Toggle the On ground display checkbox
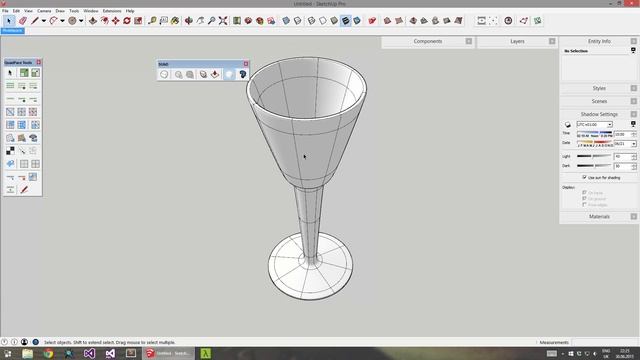This screenshot has width=640, height=360. [584, 198]
